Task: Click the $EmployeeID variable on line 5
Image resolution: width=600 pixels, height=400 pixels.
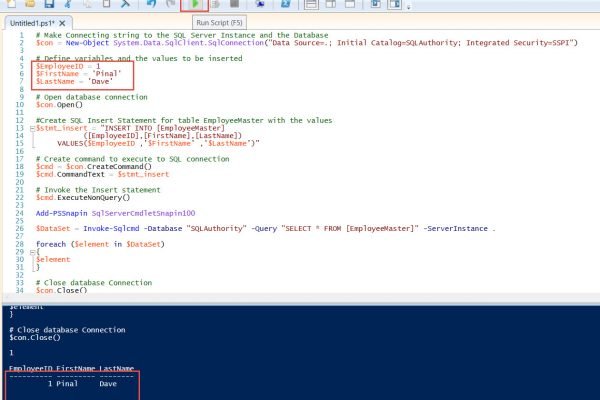Action: [x=59, y=66]
